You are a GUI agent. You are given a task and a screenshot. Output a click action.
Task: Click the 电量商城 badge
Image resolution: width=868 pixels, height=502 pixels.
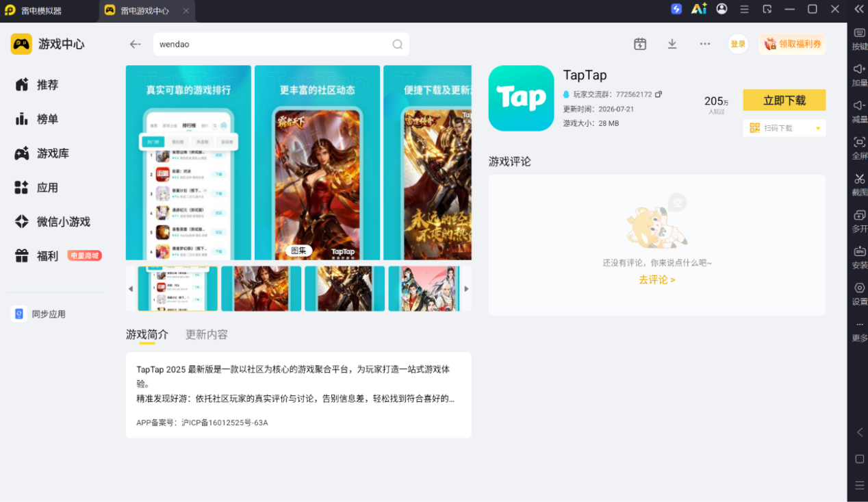(85, 255)
